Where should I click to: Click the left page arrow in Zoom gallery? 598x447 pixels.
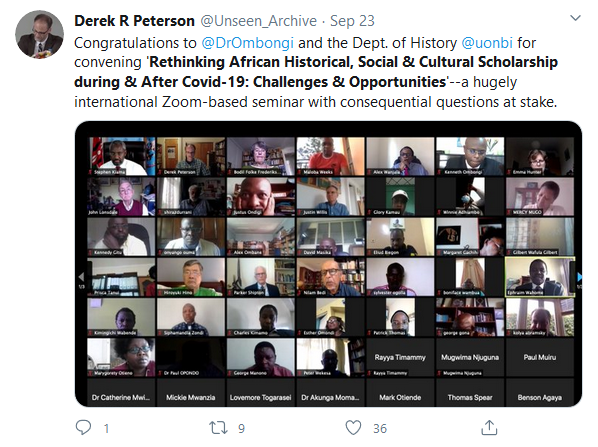point(81,277)
